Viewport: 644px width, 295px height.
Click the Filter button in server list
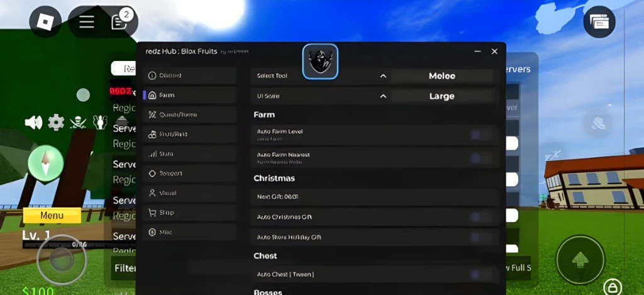[124, 269]
